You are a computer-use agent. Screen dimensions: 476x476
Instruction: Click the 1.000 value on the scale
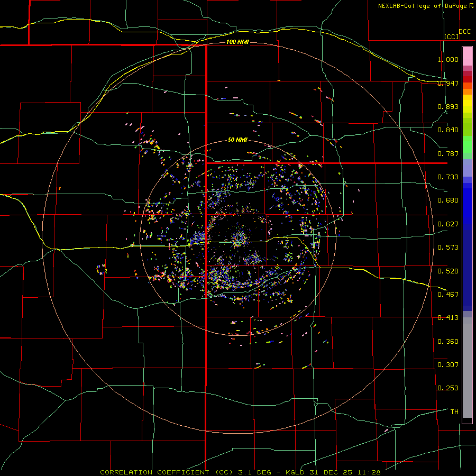pos(448,59)
